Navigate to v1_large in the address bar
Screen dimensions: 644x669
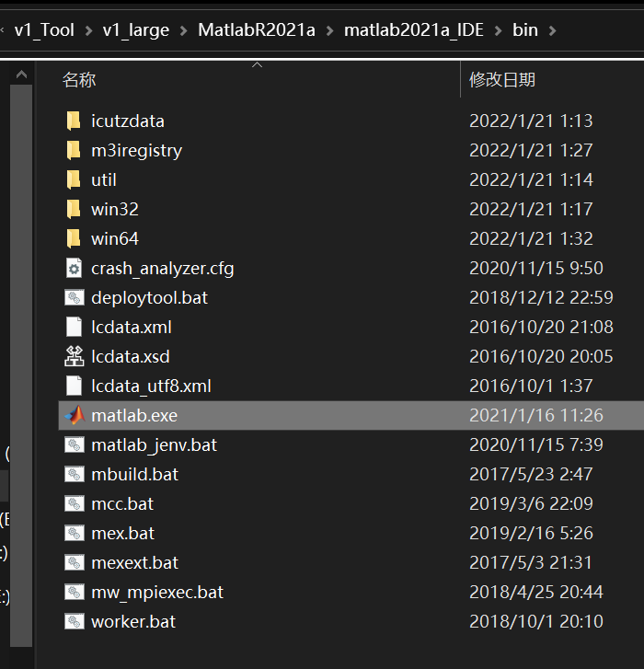point(136,30)
